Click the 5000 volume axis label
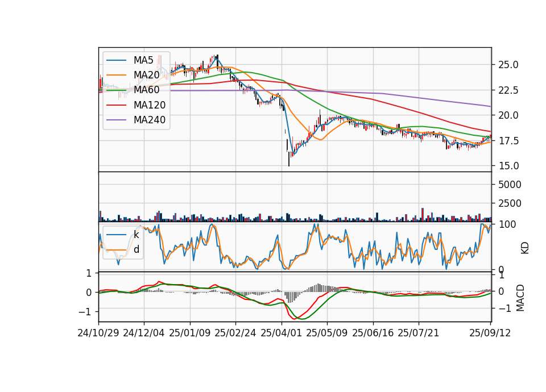546x392 pixels. pyautogui.click(x=510, y=184)
